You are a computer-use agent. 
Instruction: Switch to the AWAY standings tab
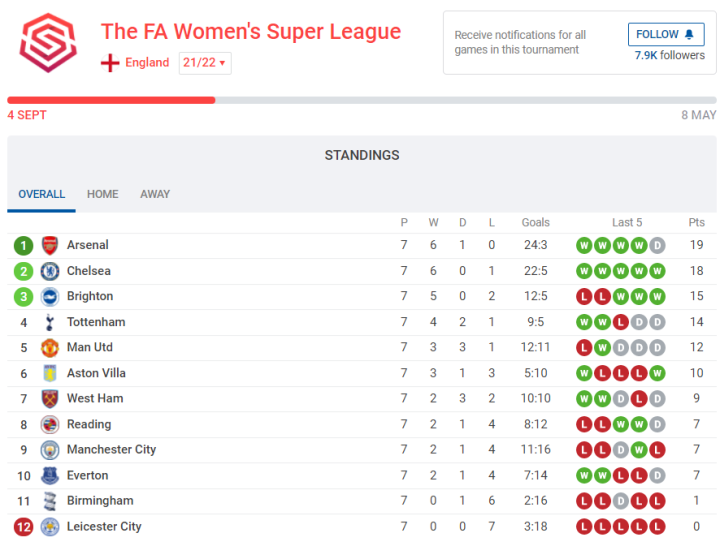pyautogui.click(x=155, y=194)
